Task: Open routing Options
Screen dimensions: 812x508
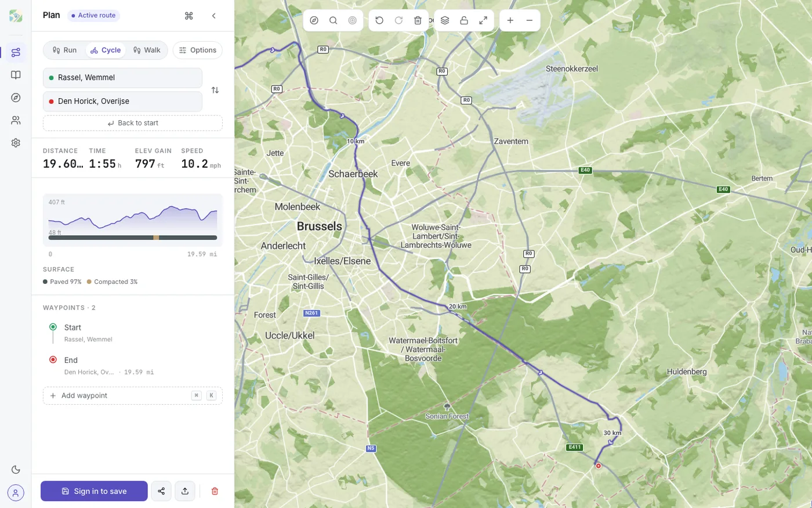Action: 198,50
